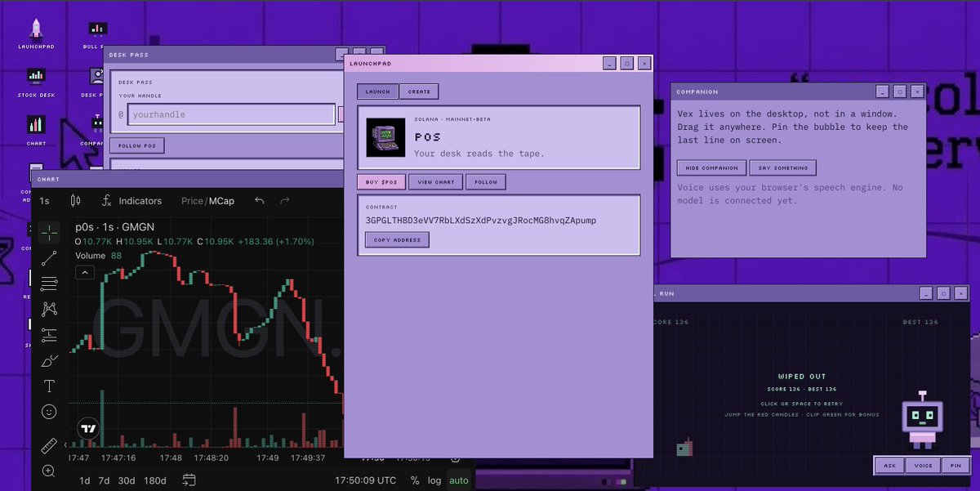Image resolution: width=980 pixels, height=491 pixels.
Task: Switch to the Launch tab in Launchpad
Action: point(378,92)
